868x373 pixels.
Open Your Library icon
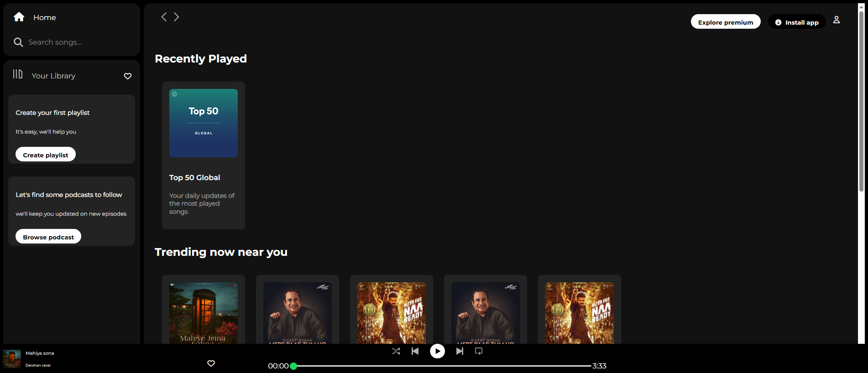click(18, 74)
